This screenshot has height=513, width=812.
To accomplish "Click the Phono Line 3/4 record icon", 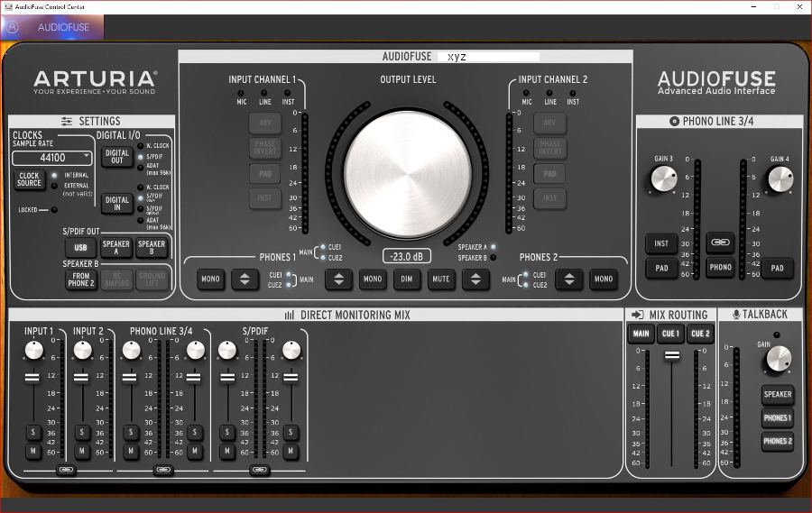I will coord(674,121).
